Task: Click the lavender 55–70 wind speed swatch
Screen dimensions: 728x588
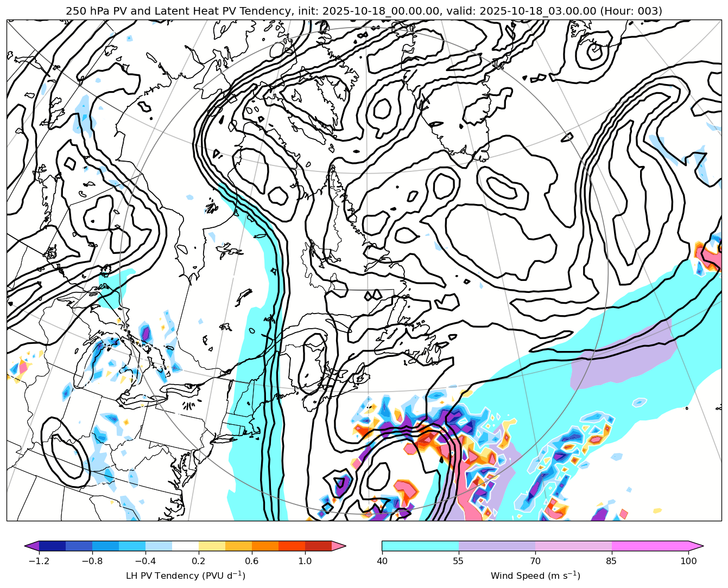Action: tap(497, 546)
